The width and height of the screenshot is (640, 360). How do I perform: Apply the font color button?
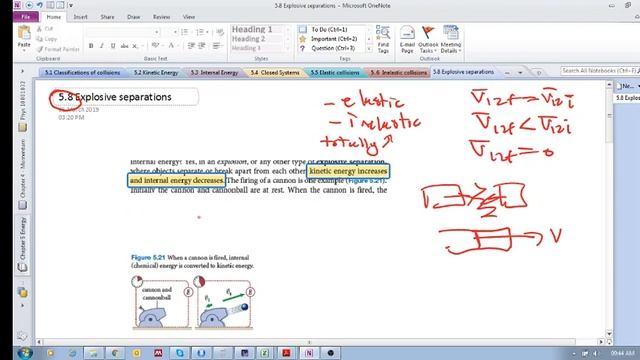pos(171,46)
